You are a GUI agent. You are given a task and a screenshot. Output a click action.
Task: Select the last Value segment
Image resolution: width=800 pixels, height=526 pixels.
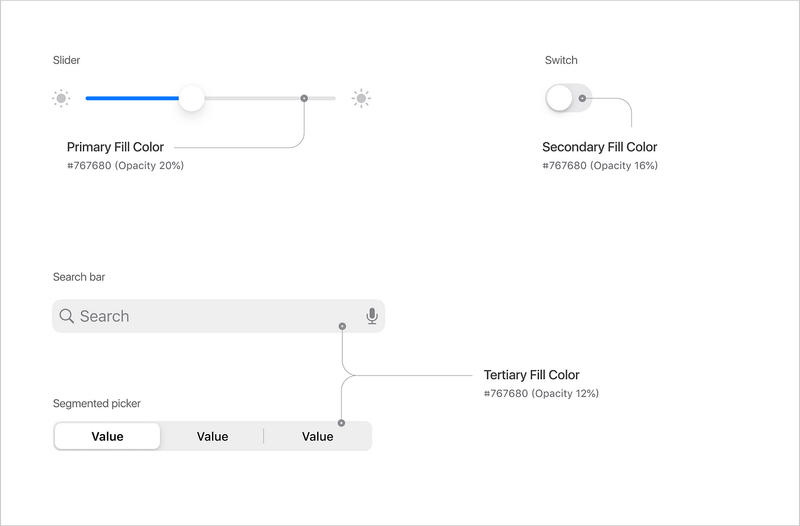(317, 436)
